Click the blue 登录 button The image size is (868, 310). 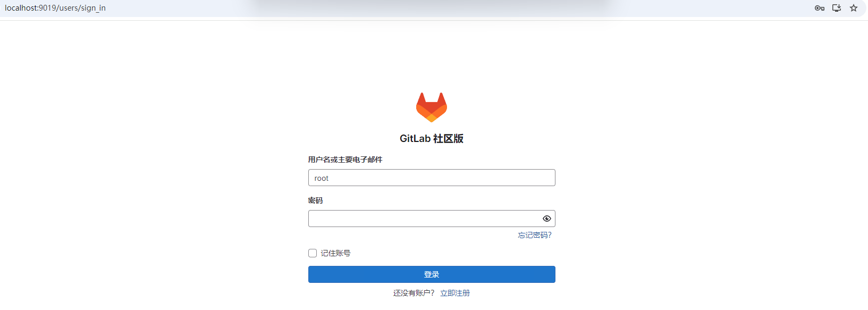pyautogui.click(x=432, y=274)
